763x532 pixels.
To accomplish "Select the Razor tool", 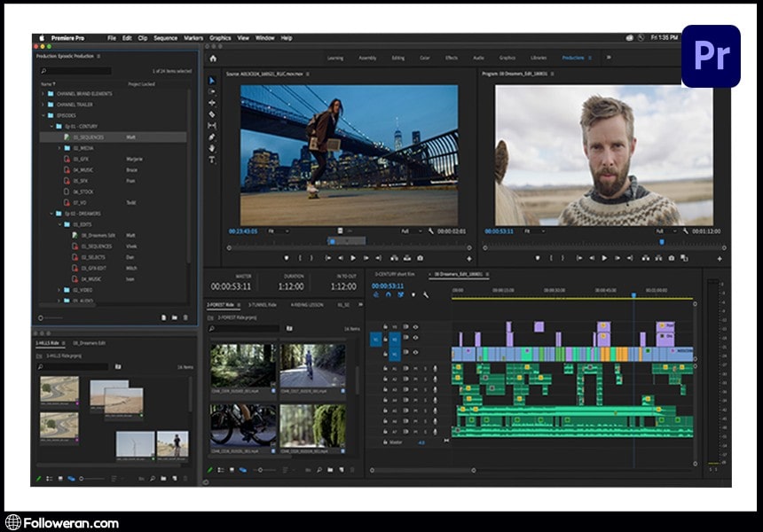I will click(212, 114).
